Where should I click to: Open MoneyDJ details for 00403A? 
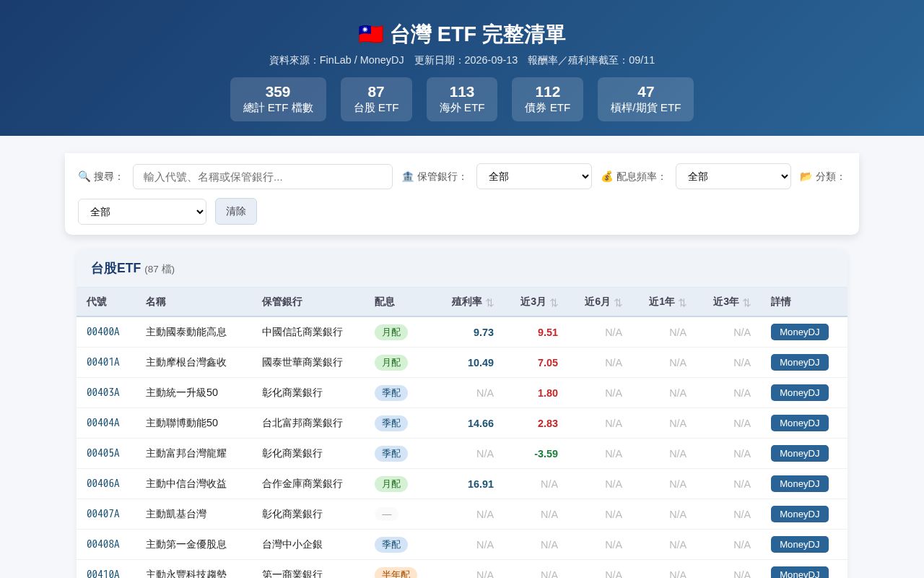pyautogui.click(x=800, y=392)
